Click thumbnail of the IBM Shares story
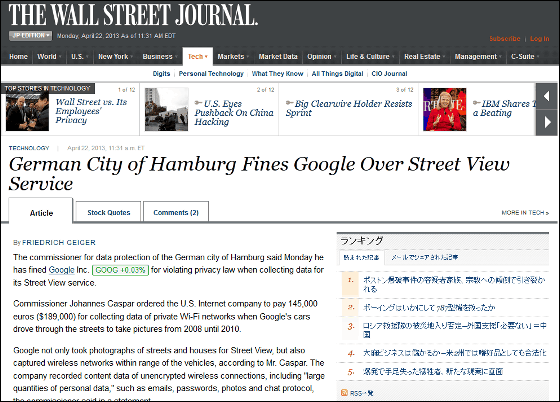This screenshot has height=402, width=560. click(444, 109)
